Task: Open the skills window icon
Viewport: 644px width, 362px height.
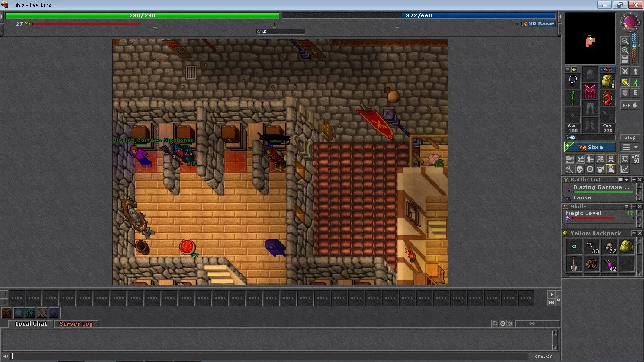Action: click(570, 159)
